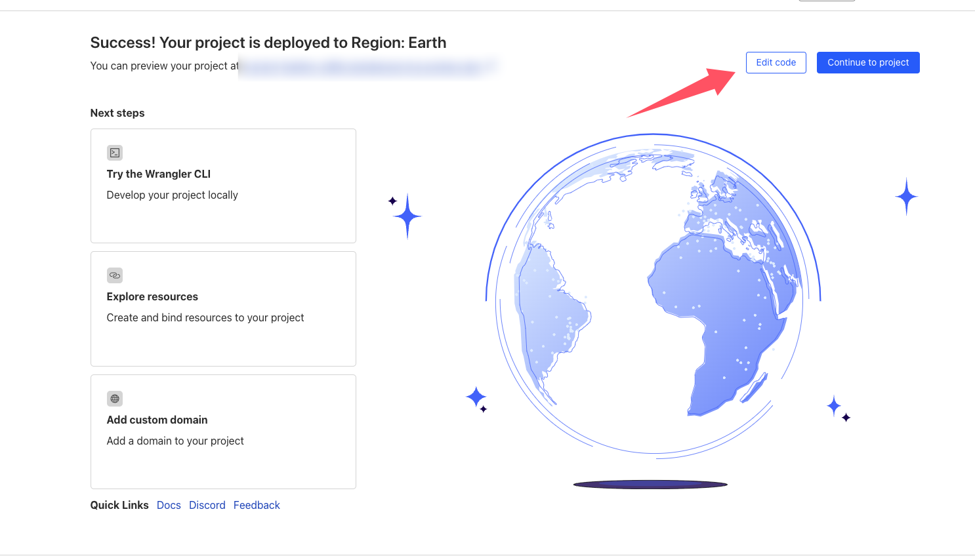This screenshot has height=560, width=975.
Task: Click the Earth globe illustration
Action: pos(653,295)
